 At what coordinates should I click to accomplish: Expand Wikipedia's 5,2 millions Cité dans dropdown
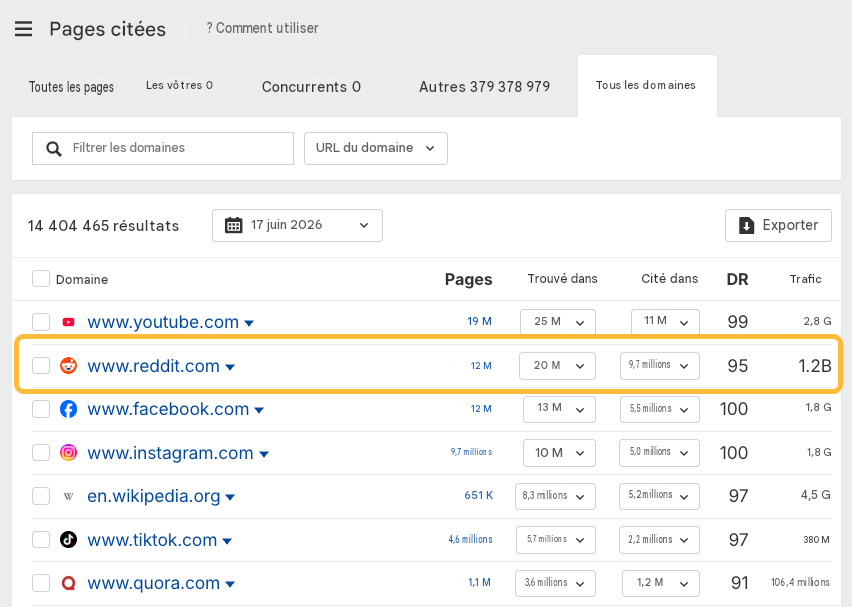pyautogui.click(x=659, y=496)
